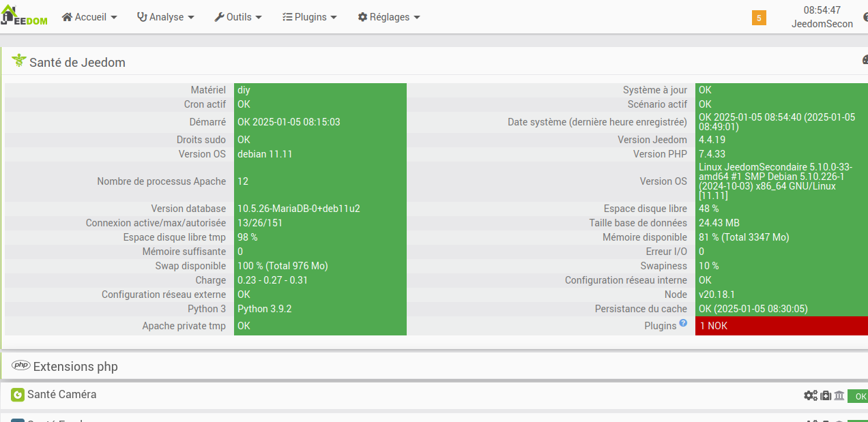Click the Cron actif label
This screenshot has width=868, height=422.
pos(205,104)
